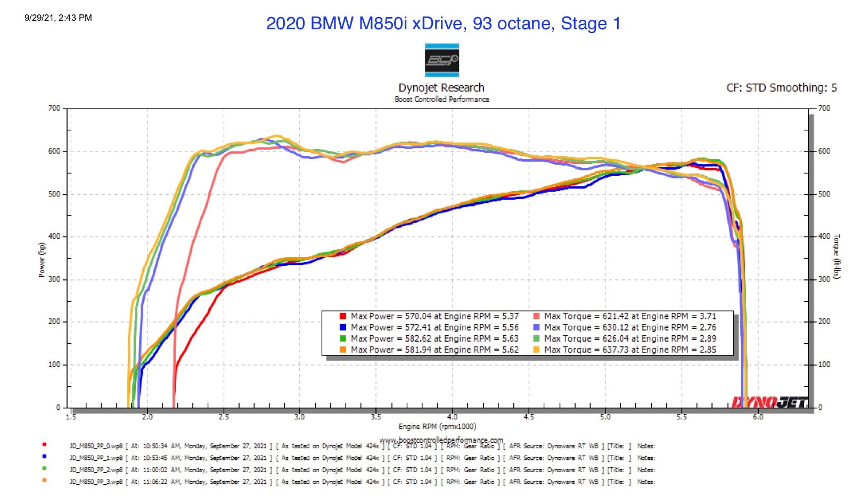Click the 'Power (hp)' axis label
868x496 pixels.
[42, 260]
